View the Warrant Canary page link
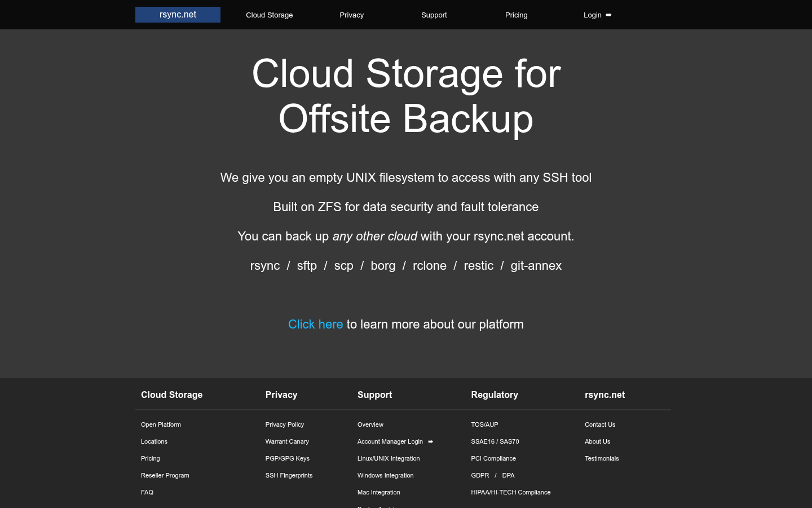Screen dimensions: 812x508 (x=287, y=441)
